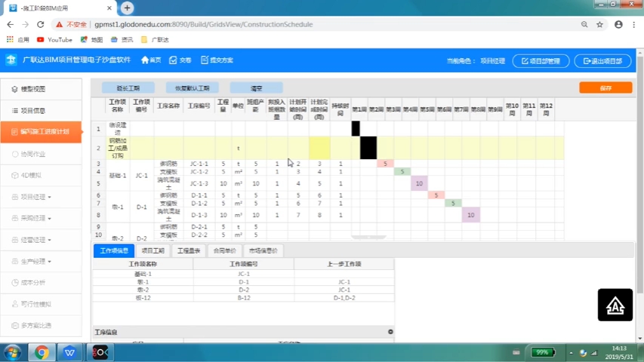Image resolution: width=644 pixels, height=362 pixels.
Task: Go to 首页 home in top bar
Action: pos(151,60)
